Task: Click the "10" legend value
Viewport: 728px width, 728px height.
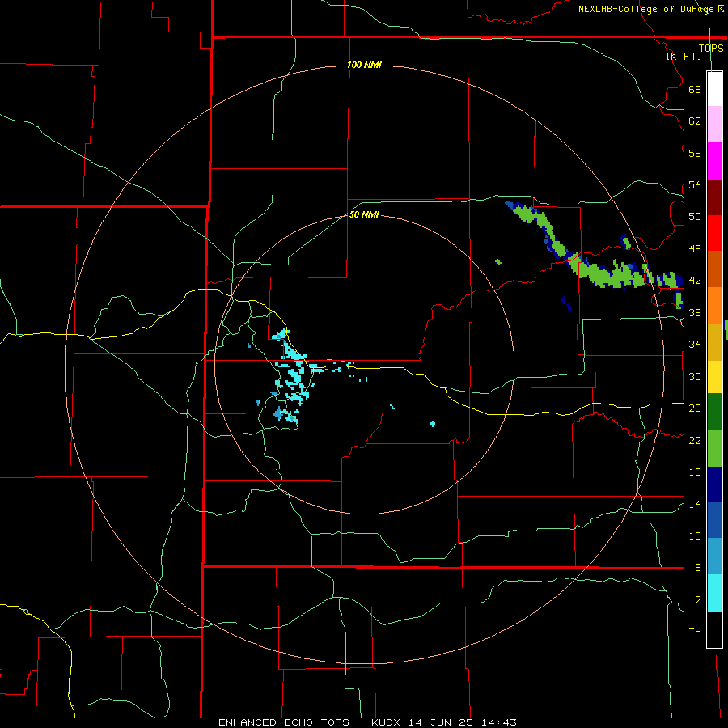Action: pos(695,536)
